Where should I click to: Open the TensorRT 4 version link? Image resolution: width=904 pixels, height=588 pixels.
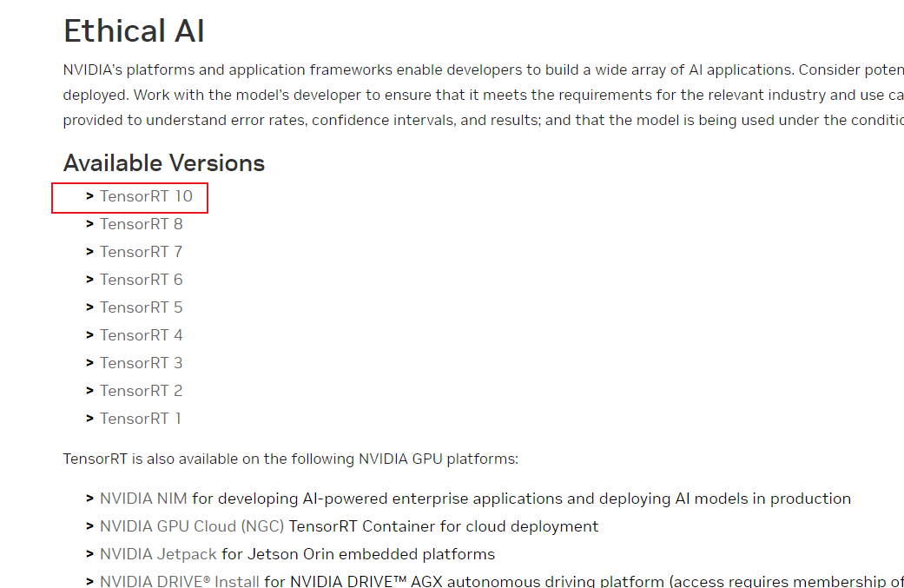tap(142, 335)
